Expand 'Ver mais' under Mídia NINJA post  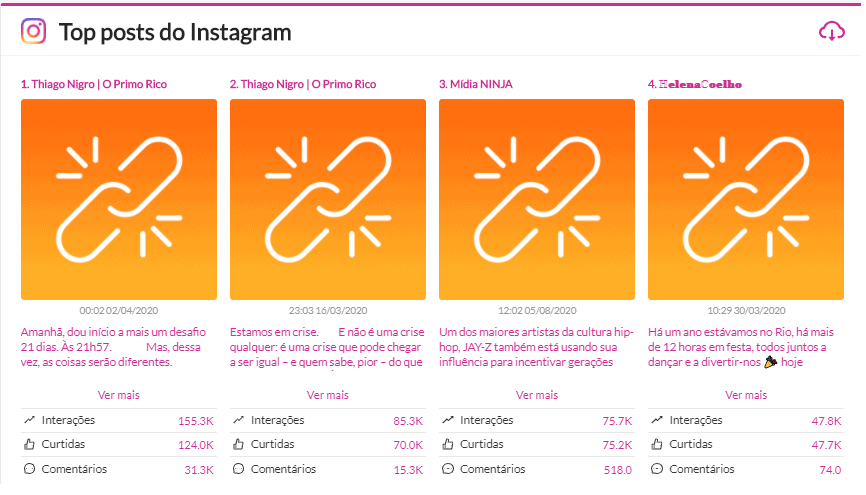pos(537,395)
